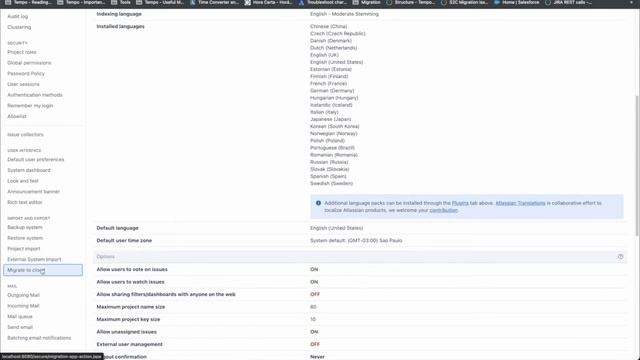The image size is (640, 360).
Task: Open Default user preferences
Action: (36, 160)
